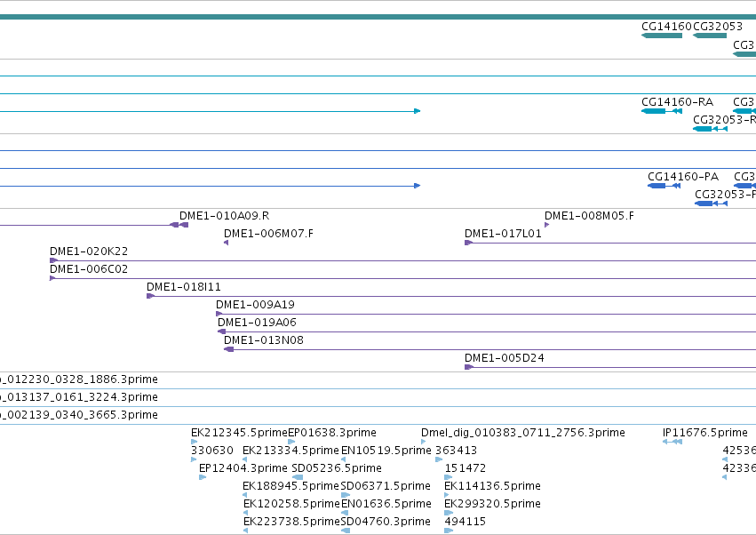Select DME1-017L01 clone label
This screenshot has height=535, width=756.
[503, 234]
